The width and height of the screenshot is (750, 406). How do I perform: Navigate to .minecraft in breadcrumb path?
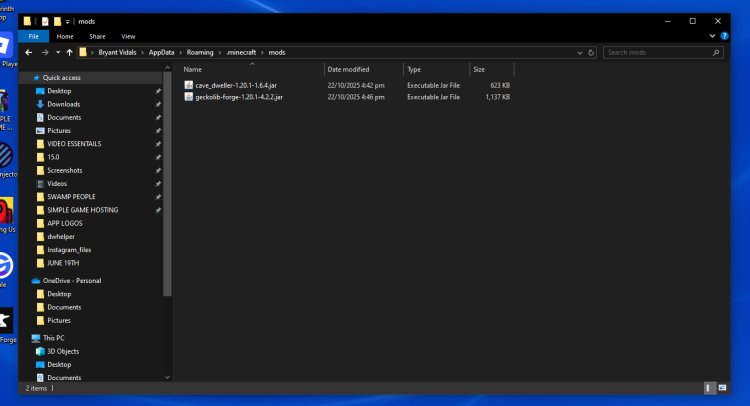(x=241, y=52)
